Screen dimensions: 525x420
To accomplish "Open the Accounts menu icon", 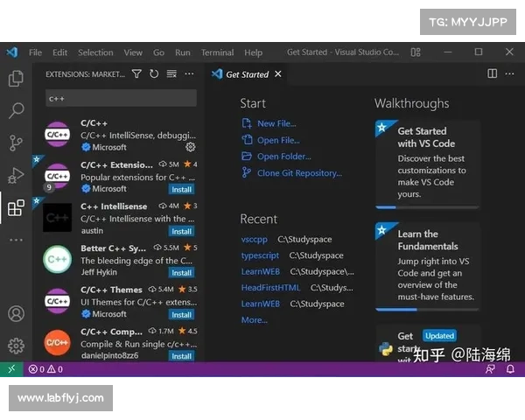I will tap(16, 314).
